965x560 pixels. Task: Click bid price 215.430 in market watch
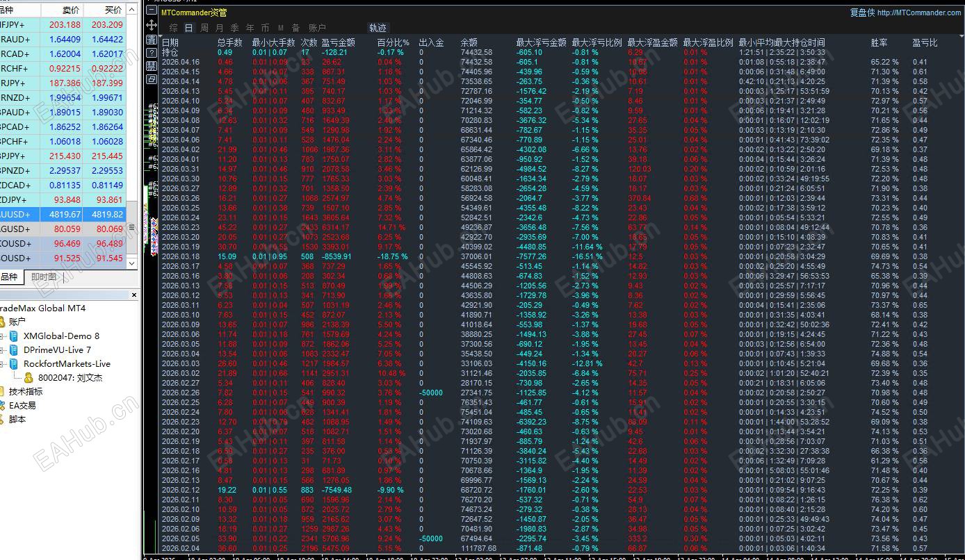click(65, 156)
